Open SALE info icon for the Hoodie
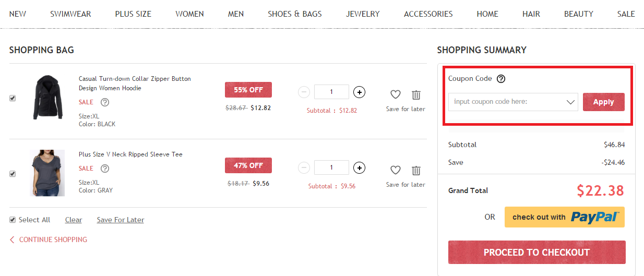The image size is (644, 276). 105,102
